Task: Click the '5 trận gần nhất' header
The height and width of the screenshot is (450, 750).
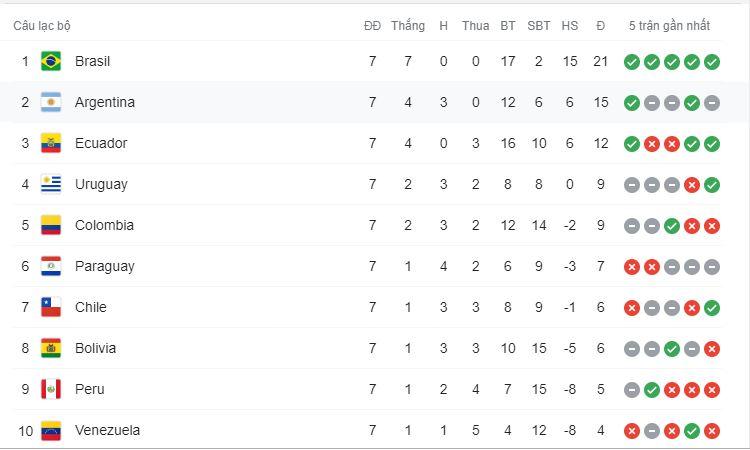Action: 671,26
